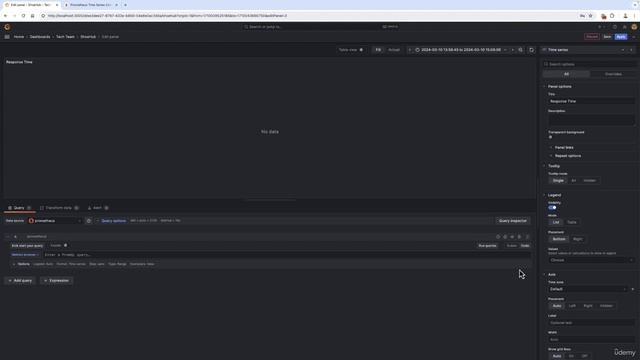640x360 pixels.
Task: Open the query help circle icon
Action: [x=498, y=237]
